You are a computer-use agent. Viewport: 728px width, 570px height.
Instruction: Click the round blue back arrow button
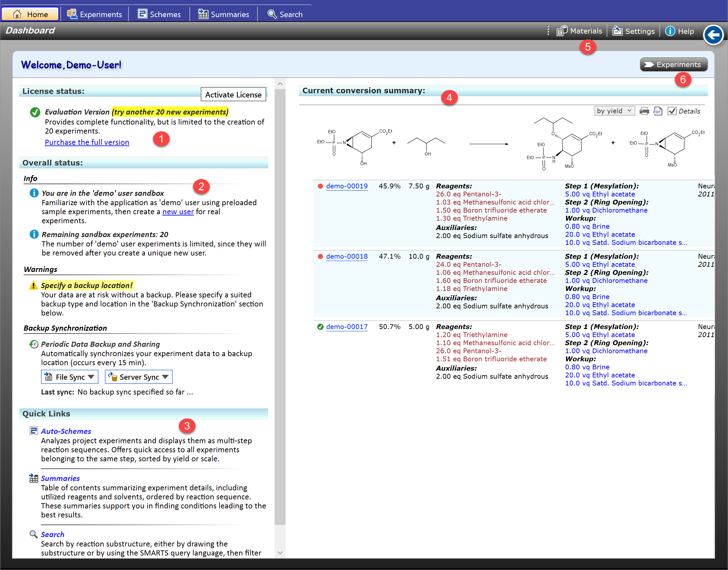pos(713,35)
